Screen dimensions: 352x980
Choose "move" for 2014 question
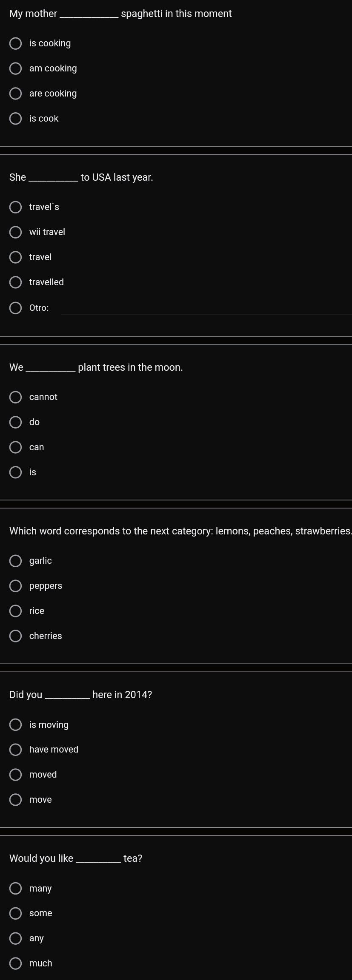click(16, 800)
